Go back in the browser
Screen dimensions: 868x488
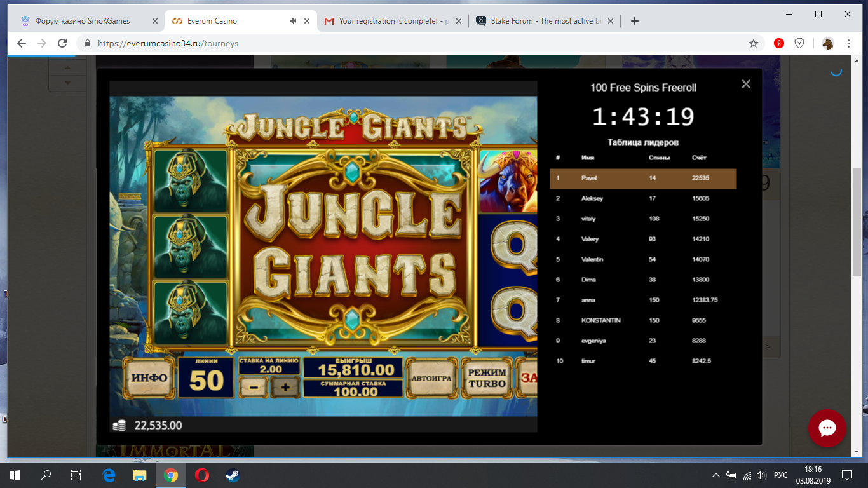coord(22,43)
